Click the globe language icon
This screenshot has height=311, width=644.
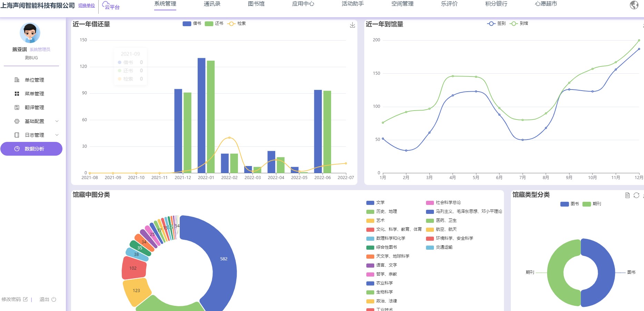coord(634,5)
